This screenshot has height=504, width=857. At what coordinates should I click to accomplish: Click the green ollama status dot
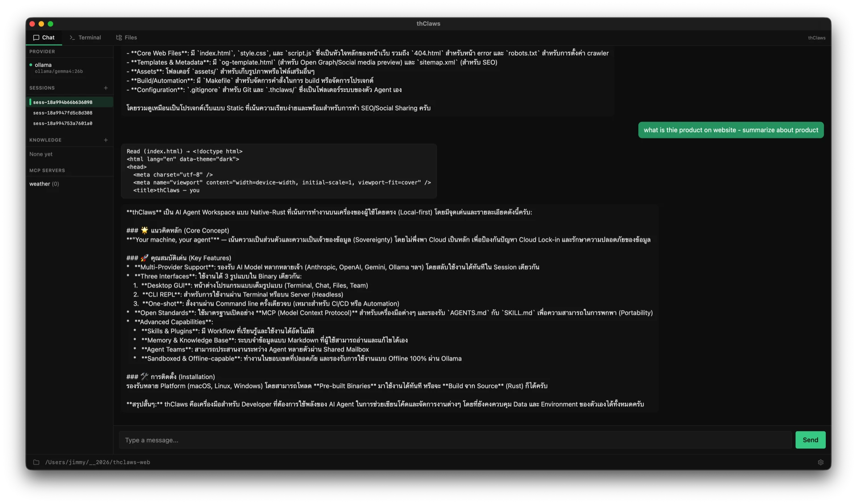click(x=30, y=65)
